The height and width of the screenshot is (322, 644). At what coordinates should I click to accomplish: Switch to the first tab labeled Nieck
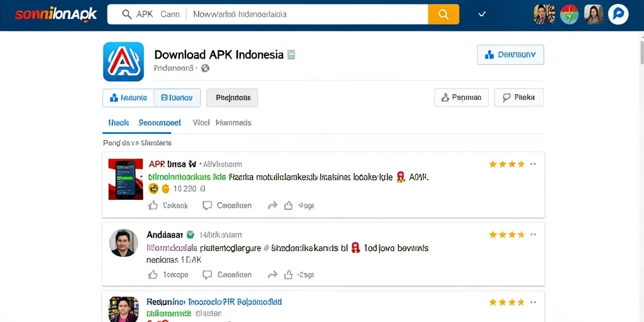119,123
